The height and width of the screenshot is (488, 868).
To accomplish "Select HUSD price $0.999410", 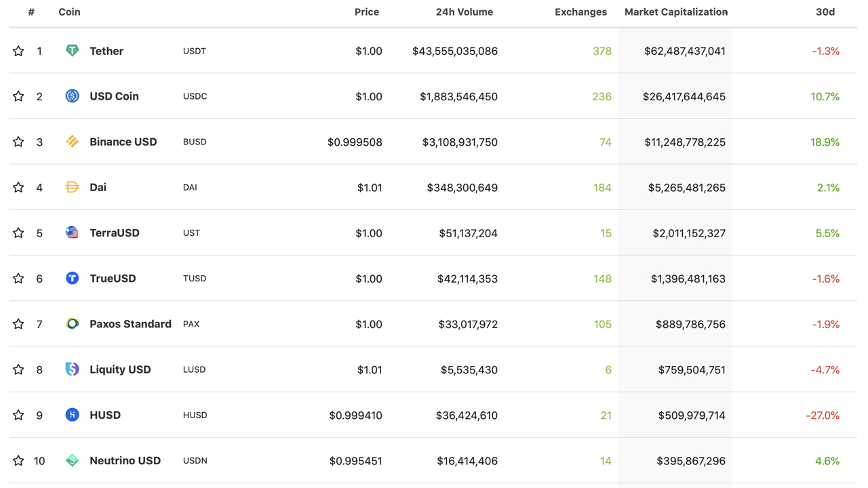I will [355, 415].
